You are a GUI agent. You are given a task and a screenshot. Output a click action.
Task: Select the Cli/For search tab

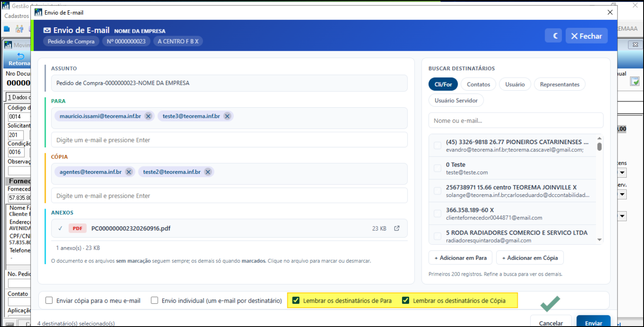(443, 84)
